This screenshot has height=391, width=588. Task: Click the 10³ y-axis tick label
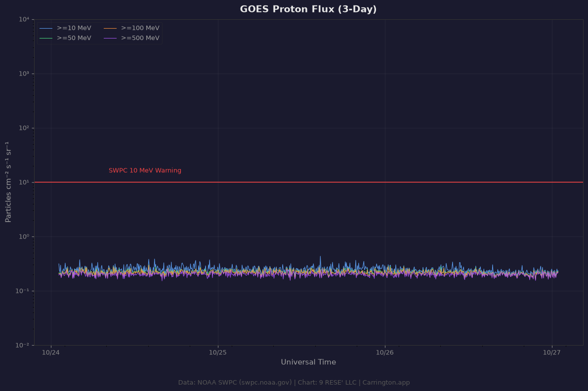[24, 74]
